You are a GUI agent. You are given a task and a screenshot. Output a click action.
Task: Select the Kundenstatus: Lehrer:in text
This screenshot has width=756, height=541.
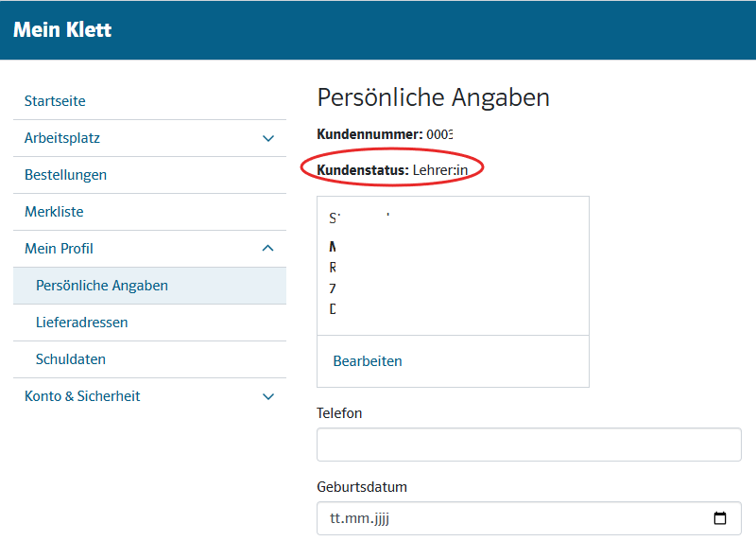point(392,170)
